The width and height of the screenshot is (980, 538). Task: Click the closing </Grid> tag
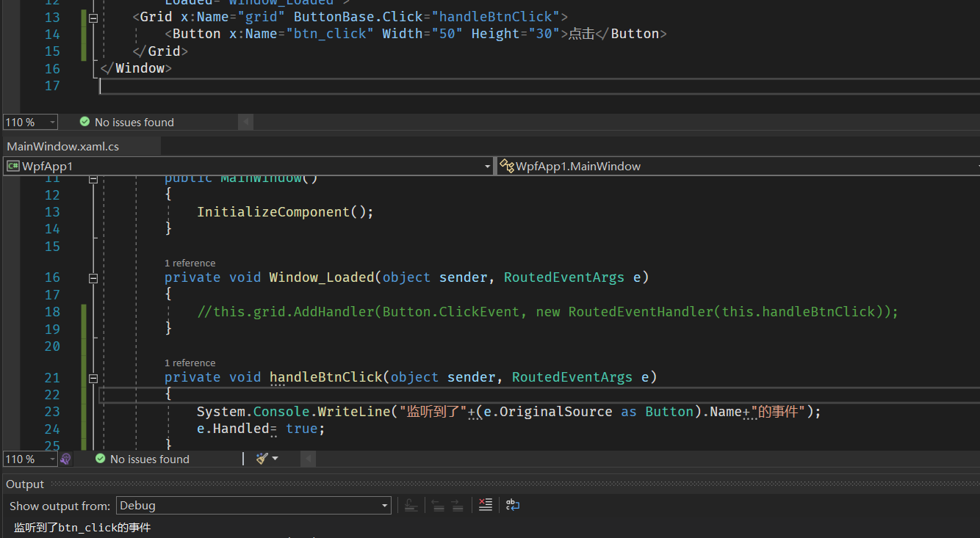click(x=161, y=51)
